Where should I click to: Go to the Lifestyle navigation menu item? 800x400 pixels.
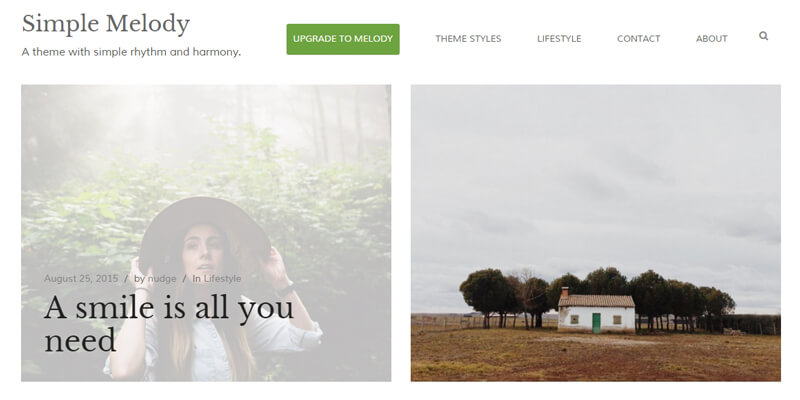coord(559,39)
